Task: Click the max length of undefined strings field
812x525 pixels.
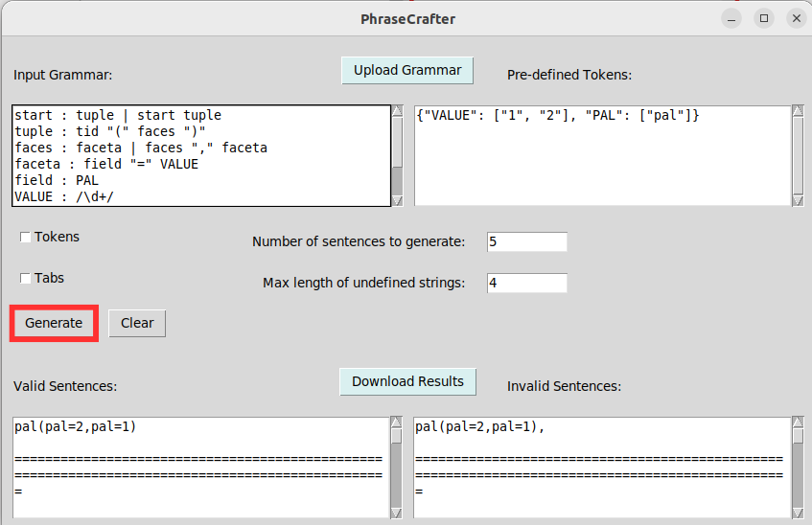Action: tap(526, 283)
